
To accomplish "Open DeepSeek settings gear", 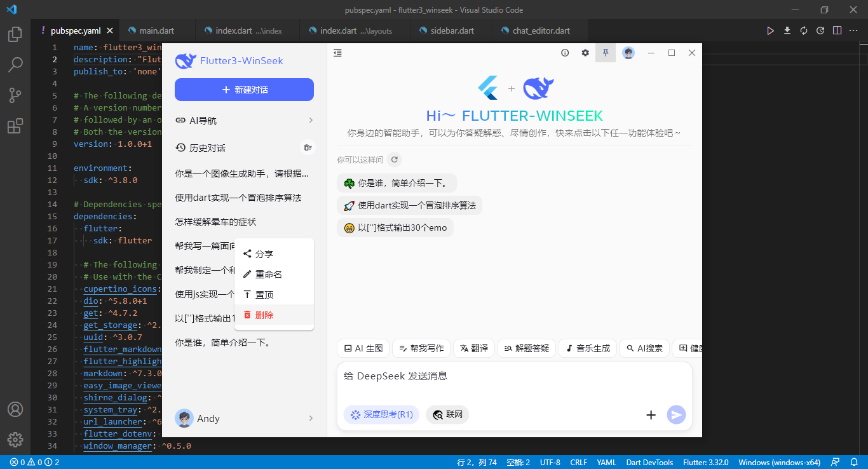I will (x=585, y=53).
